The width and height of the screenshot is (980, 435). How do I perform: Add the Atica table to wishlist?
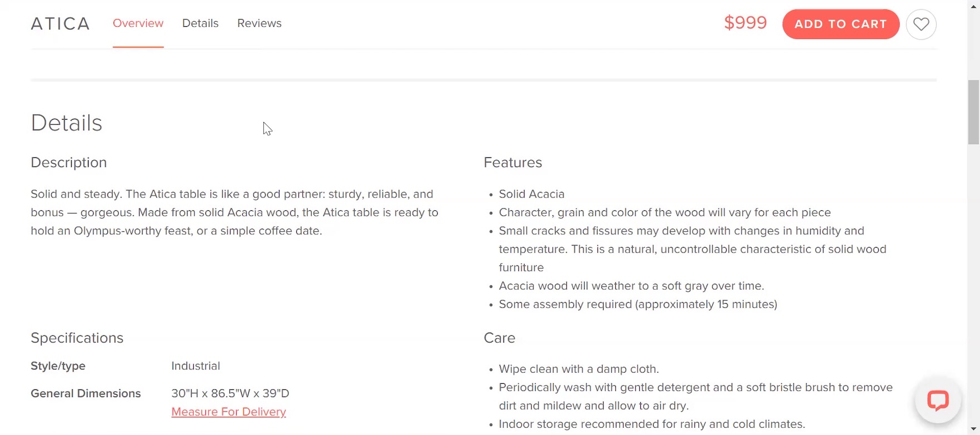pos(921,24)
